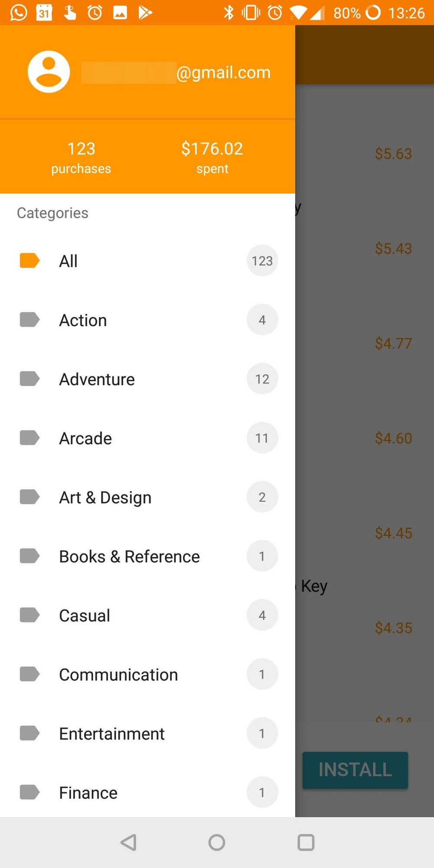This screenshot has height=868, width=434.
Task: Open the Communication category
Action: (118, 674)
